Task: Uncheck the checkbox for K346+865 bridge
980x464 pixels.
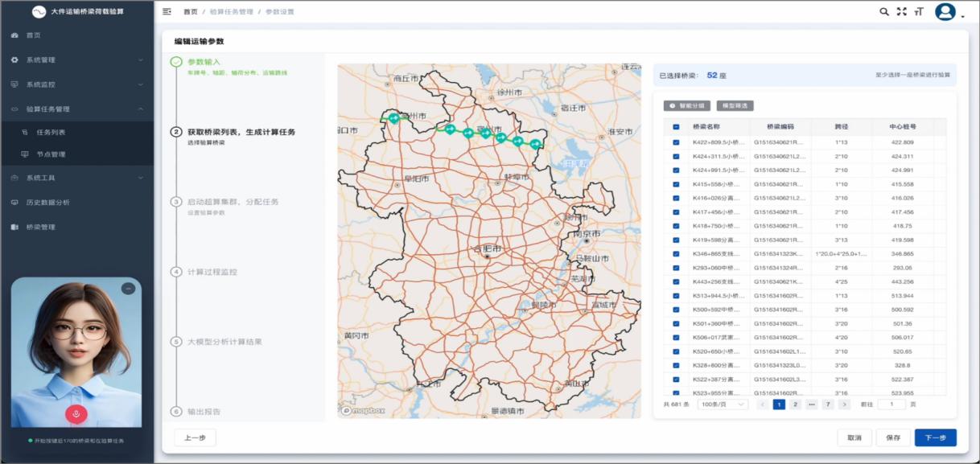Action: [x=676, y=254]
